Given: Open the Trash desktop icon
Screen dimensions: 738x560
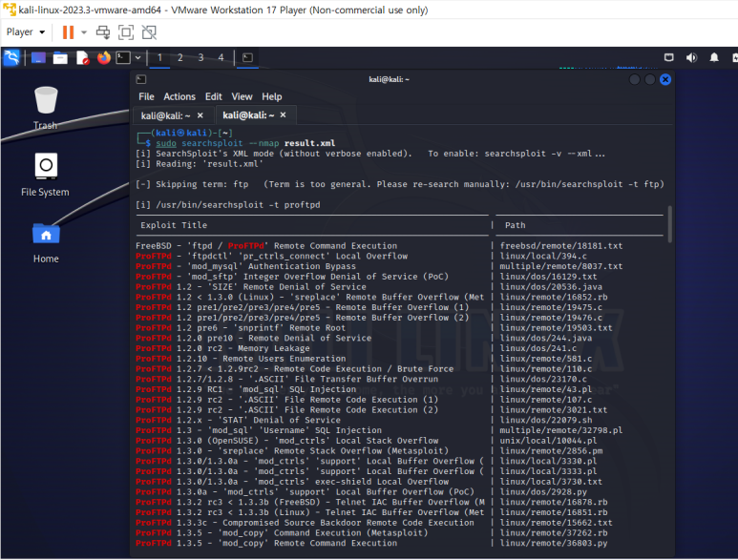Looking at the screenshot, I should click(46, 108).
